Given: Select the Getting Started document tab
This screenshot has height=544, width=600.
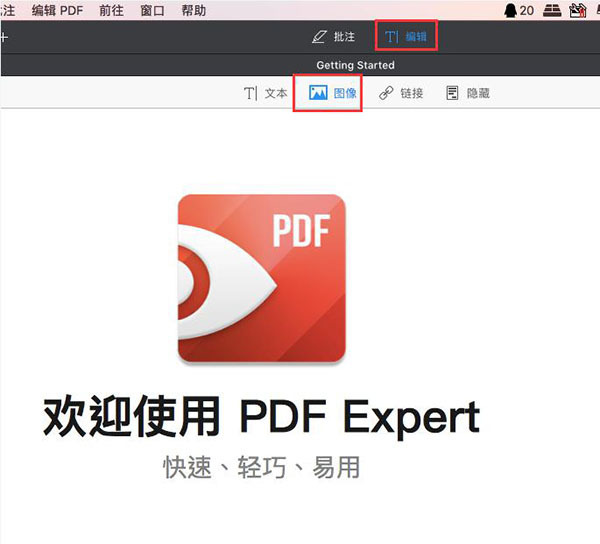Looking at the screenshot, I should (355, 65).
